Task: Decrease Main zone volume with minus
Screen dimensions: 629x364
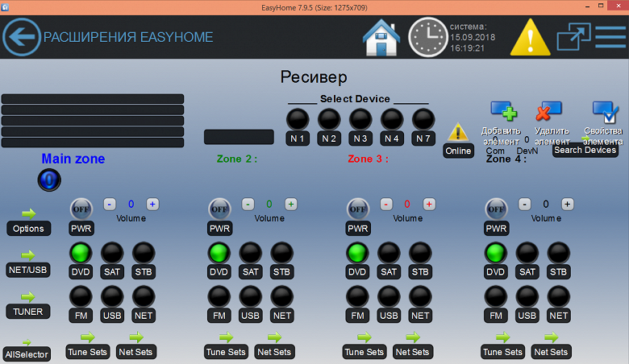Action: pos(110,205)
